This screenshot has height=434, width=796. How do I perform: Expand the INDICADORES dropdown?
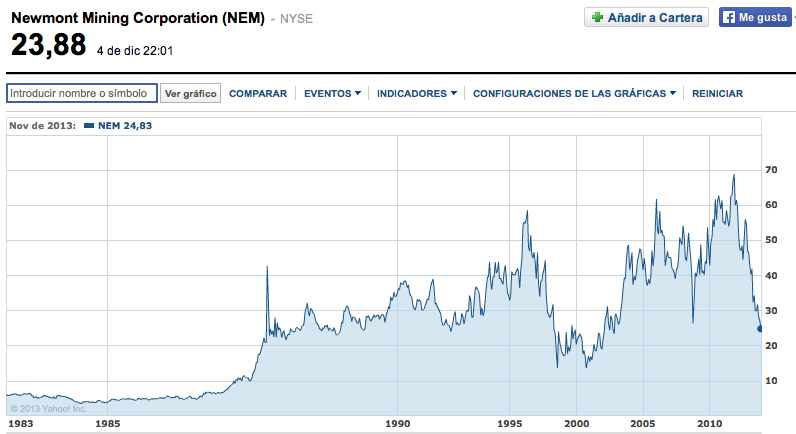416,93
